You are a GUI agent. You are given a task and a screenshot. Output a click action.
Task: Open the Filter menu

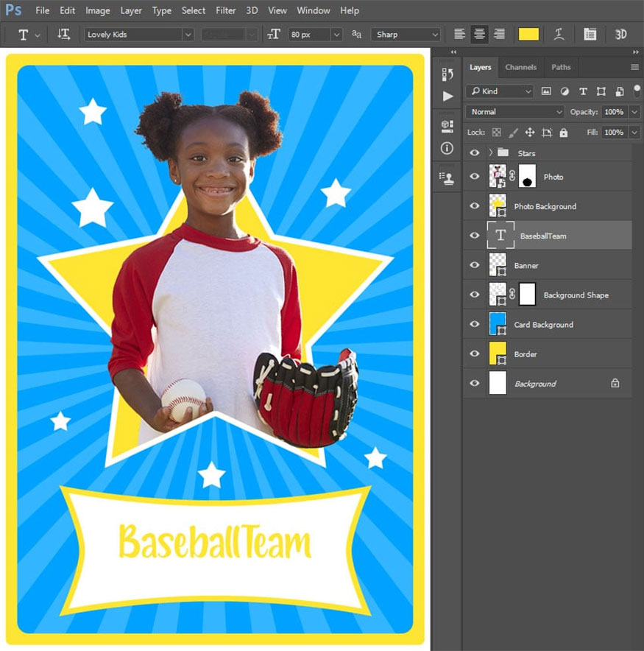pyautogui.click(x=226, y=10)
